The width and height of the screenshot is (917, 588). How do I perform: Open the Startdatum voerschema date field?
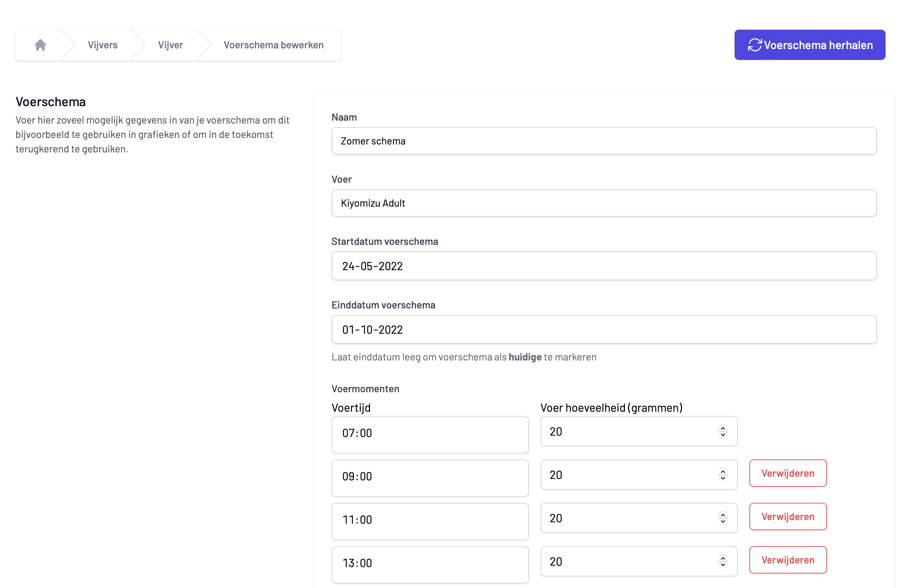coord(603,266)
